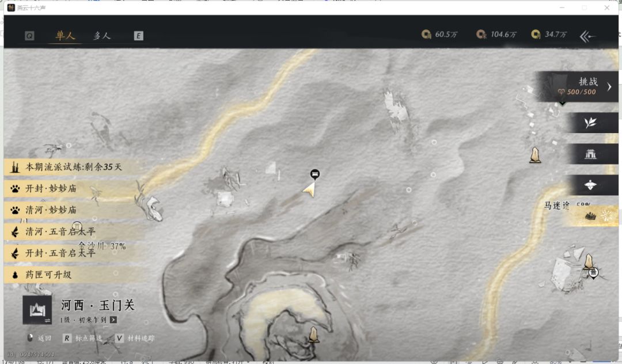Open the 清河·妙妙庙 entry
This screenshot has width=622, height=364.
pyautogui.click(x=74, y=210)
